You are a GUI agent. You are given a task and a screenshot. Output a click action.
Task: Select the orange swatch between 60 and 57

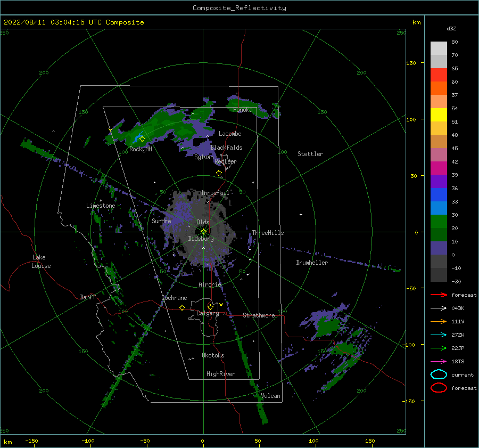439,88
